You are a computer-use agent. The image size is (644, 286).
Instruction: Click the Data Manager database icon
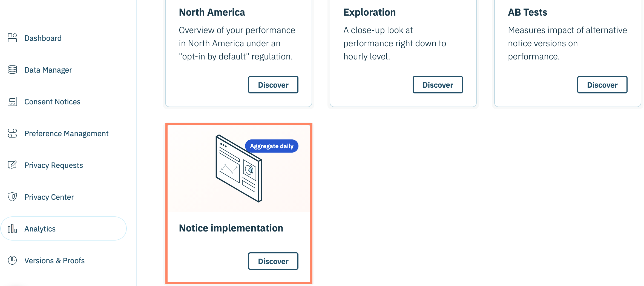pos(12,70)
